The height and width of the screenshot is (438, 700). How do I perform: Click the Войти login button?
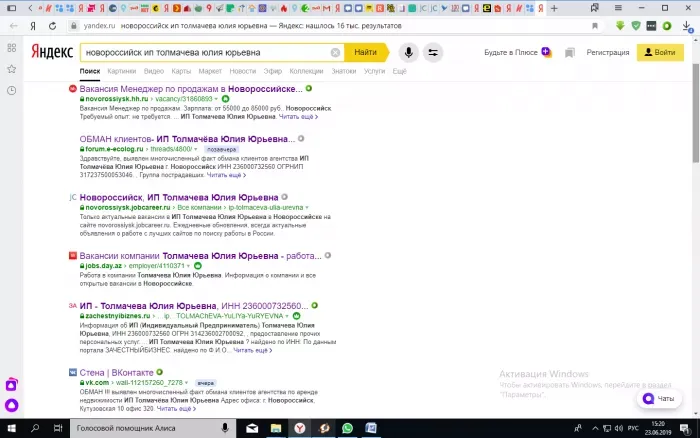click(660, 52)
